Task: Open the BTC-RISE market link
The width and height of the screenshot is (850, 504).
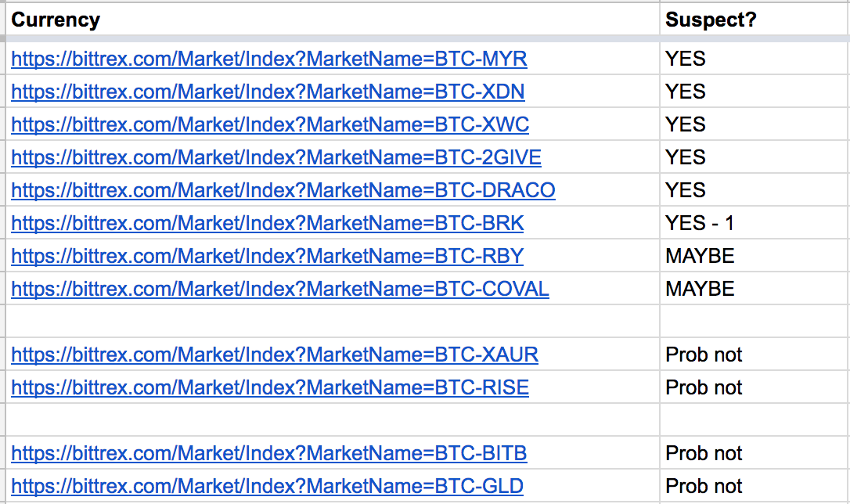Action: click(x=270, y=387)
